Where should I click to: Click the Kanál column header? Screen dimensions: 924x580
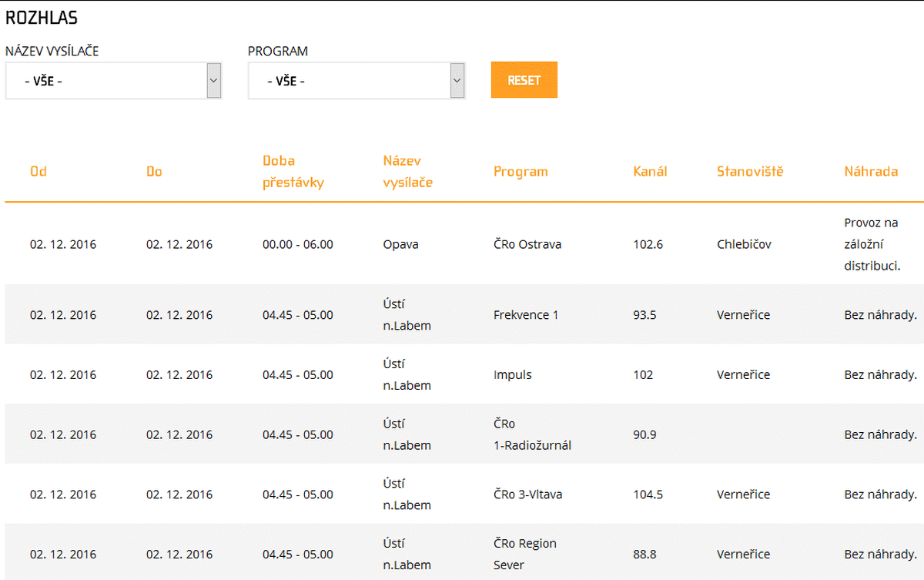point(650,172)
